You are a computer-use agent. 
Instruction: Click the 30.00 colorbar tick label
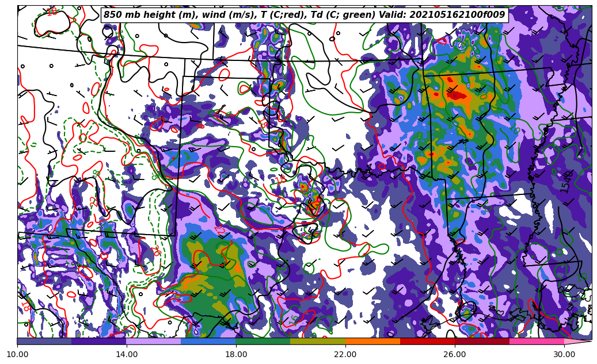tap(564, 354)
